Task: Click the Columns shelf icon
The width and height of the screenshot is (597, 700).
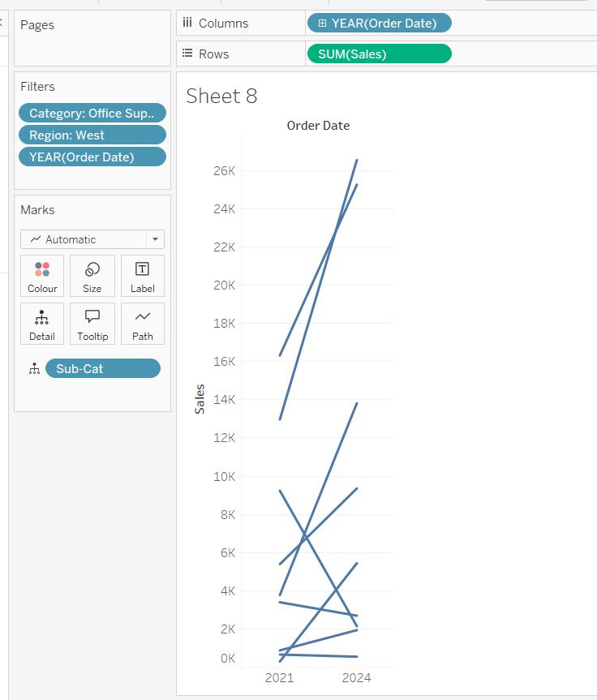Action: pyautogui.click(x=187, y=24)
